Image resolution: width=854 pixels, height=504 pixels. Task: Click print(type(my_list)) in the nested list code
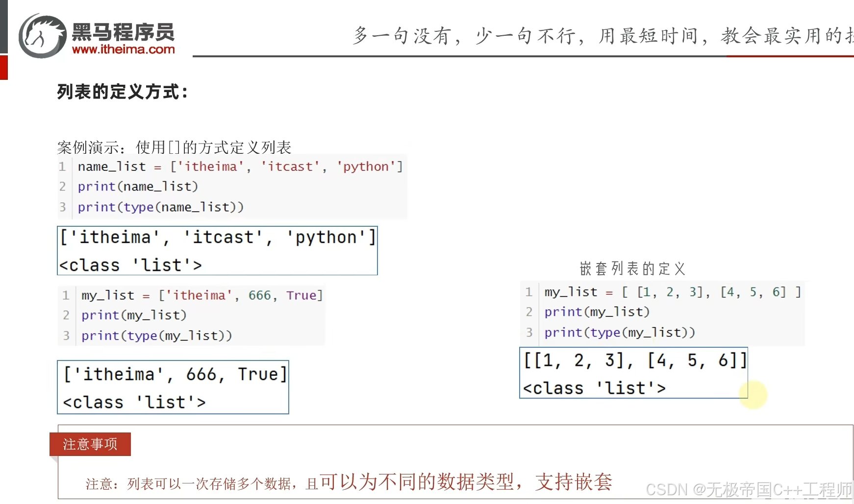620,333
